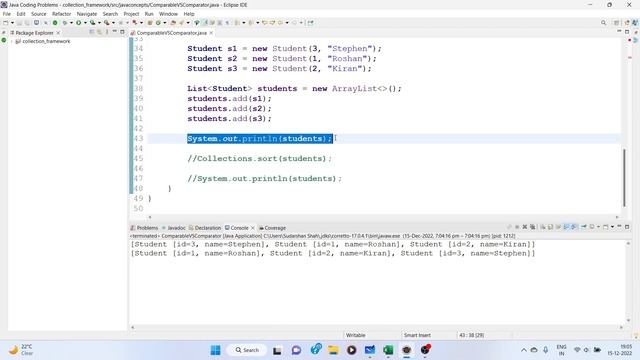Screen dimensions: 640x360
Task: Open the Window menu
Action: click(168, 14)
